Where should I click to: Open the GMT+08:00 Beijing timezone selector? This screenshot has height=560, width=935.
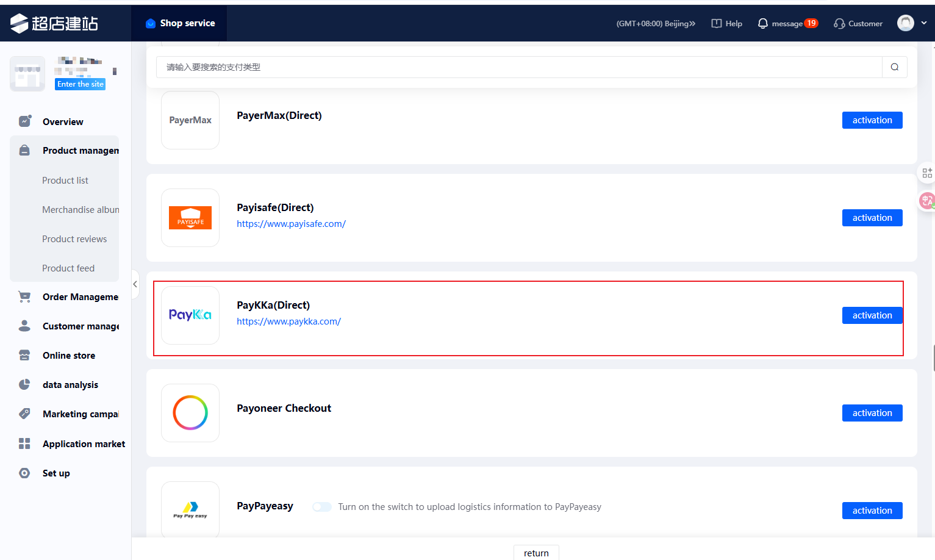point(655,23)
